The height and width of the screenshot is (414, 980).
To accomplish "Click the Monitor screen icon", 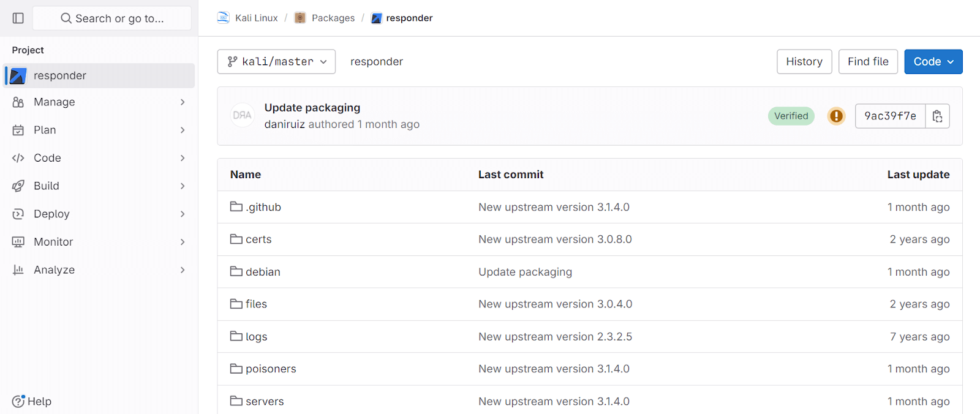I will point(18,242).
